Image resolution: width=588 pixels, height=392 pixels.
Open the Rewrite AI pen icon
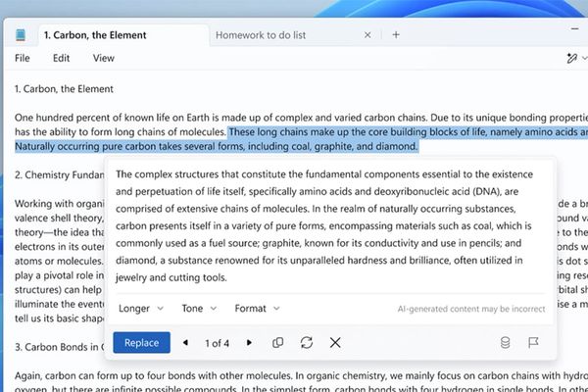pyautogui.click(x=571, y=58)
